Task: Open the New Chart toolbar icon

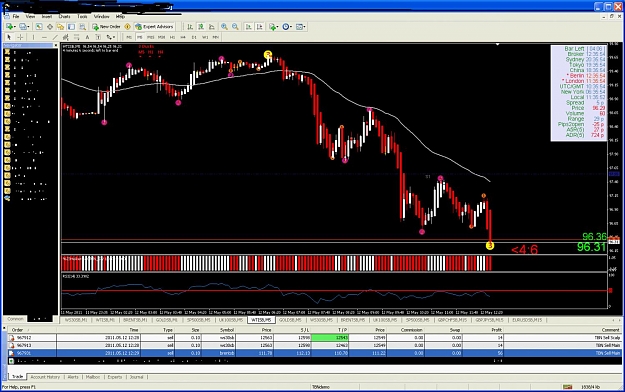Action: 9,27
